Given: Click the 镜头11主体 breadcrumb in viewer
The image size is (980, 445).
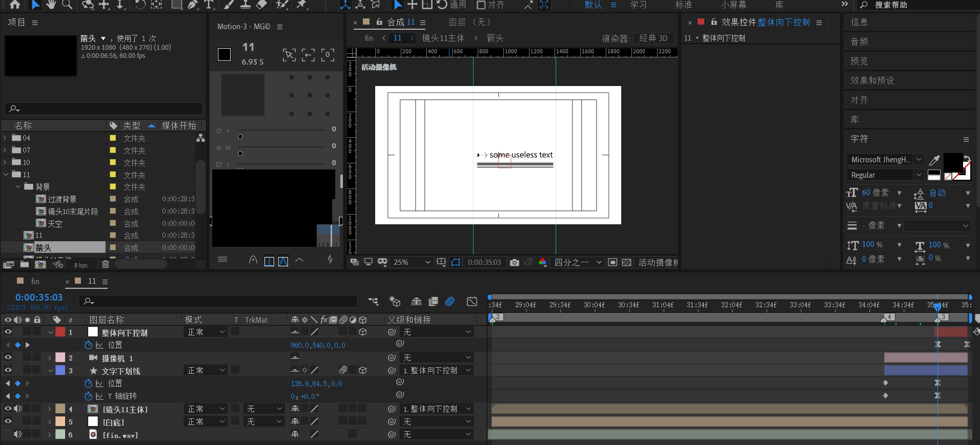Looking at the screenshot, I should coord(443,38).
